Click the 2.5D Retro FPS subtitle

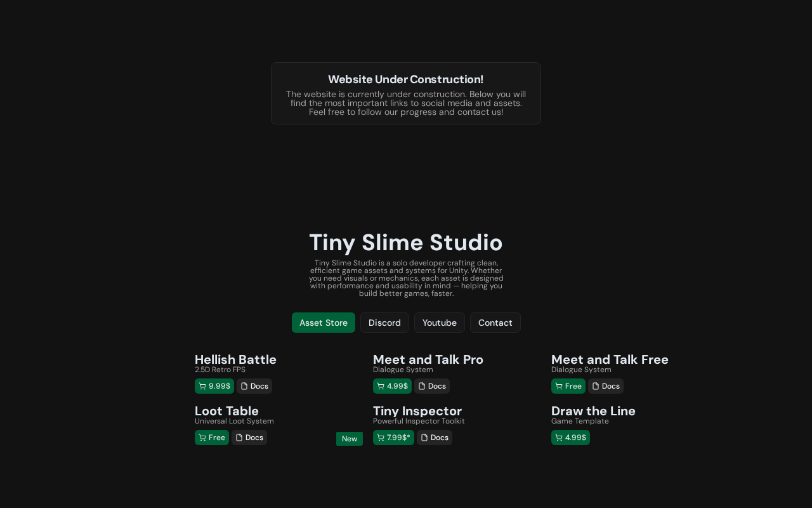coord(220,370)
